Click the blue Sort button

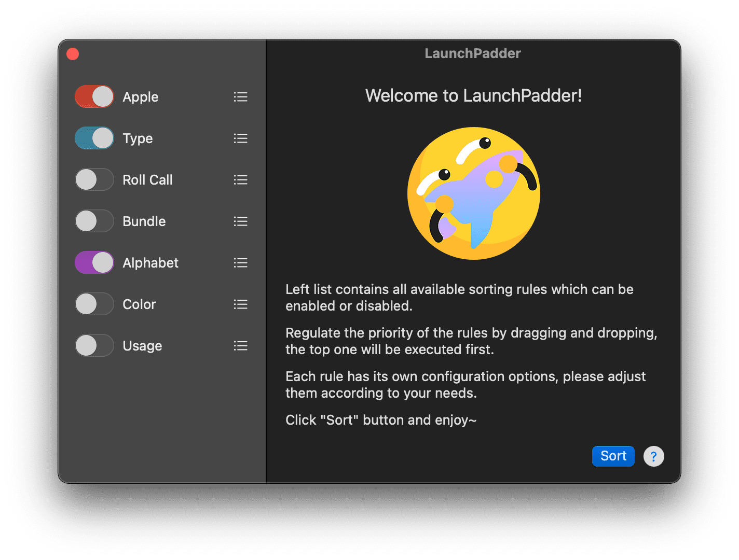(613, 456)
